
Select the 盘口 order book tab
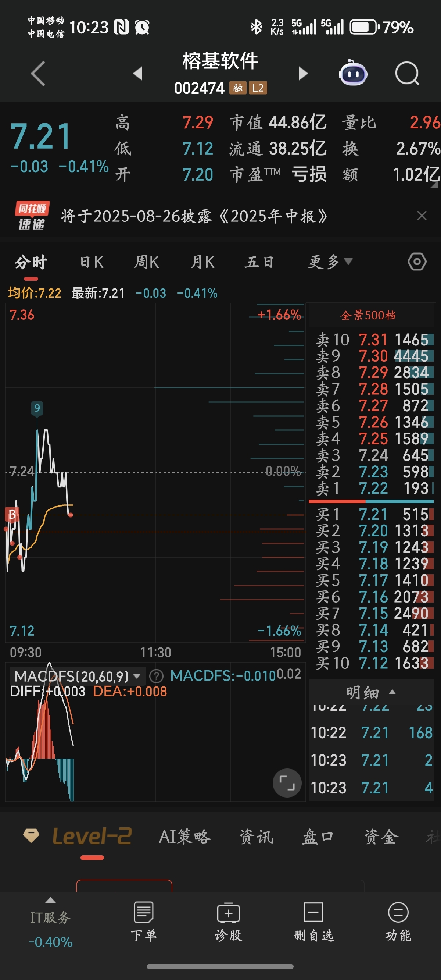(x=318, y=836)
